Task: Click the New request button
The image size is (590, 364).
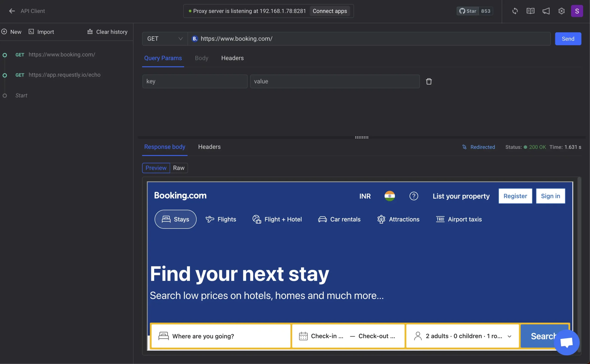Action: 11,32
